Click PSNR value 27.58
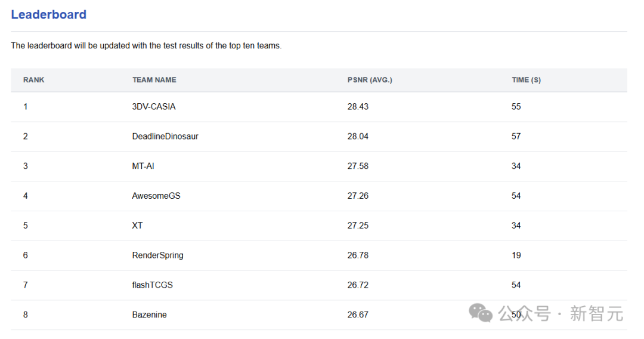 click(x=358, y=166)
